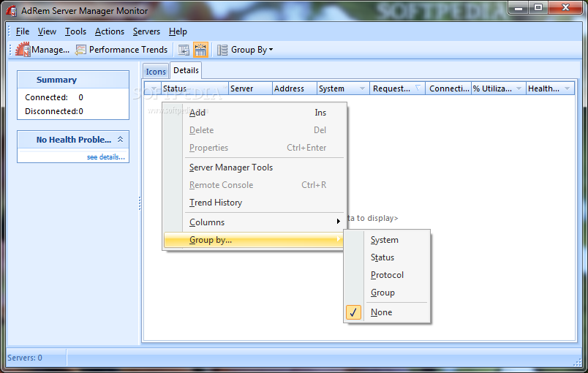Minimize the AdRem window

519,7
